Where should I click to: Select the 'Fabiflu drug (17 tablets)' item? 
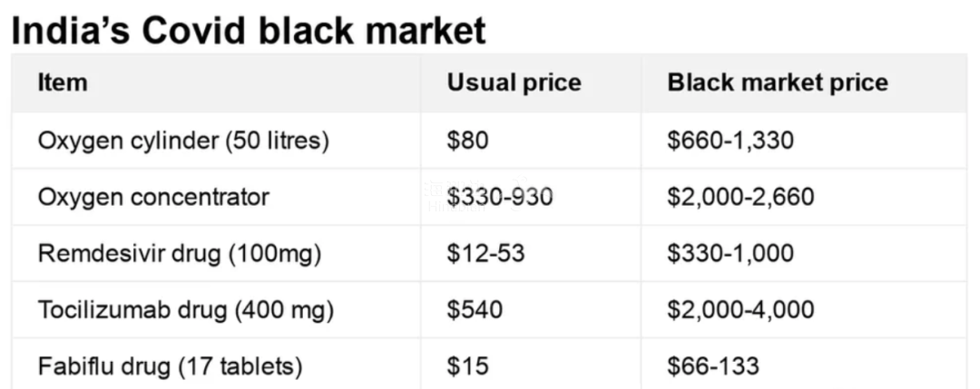pos(170,366)
